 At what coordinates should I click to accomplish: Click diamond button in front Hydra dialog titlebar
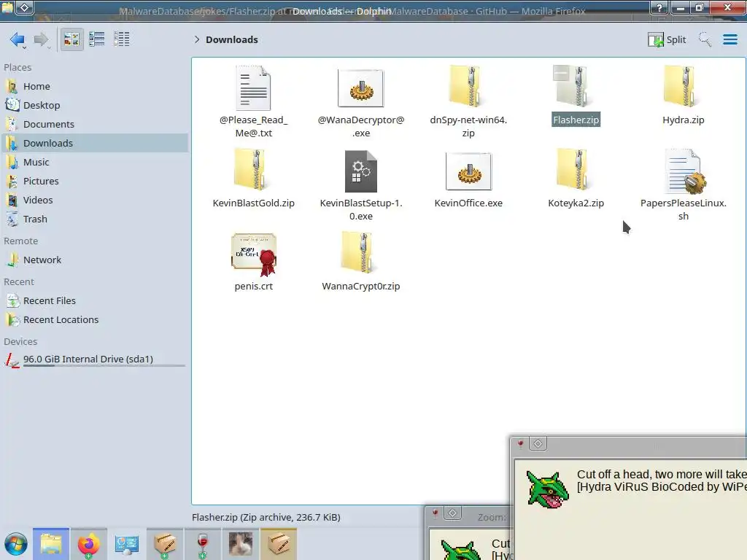pyautogui.click(x=538, y=444)
